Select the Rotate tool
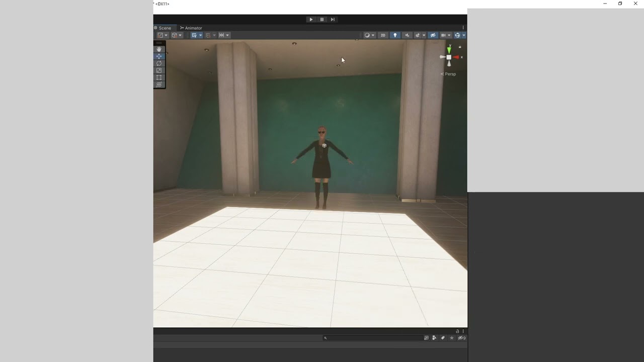The height and width of the screenshot is (362, 644). click(159, 63)
